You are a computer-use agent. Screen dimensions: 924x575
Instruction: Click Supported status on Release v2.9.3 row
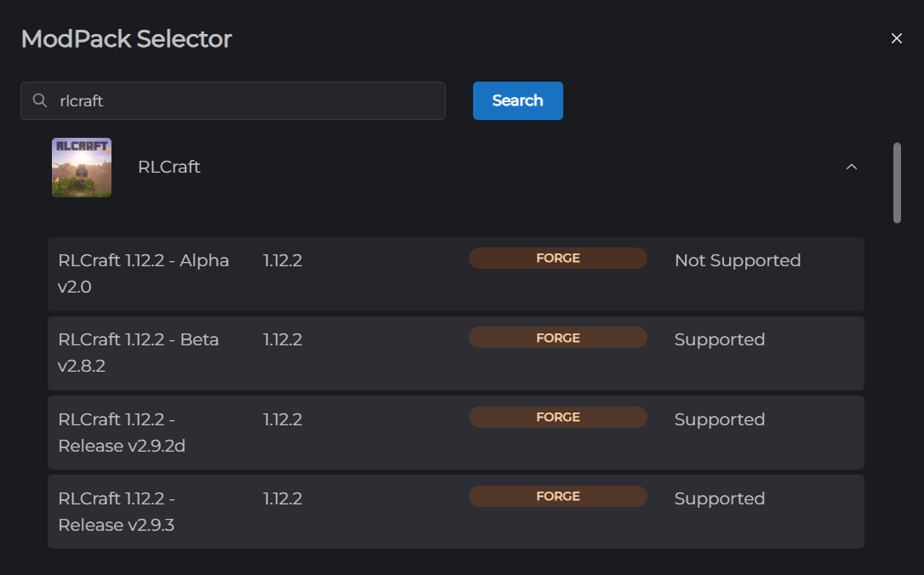pos(720,499)
